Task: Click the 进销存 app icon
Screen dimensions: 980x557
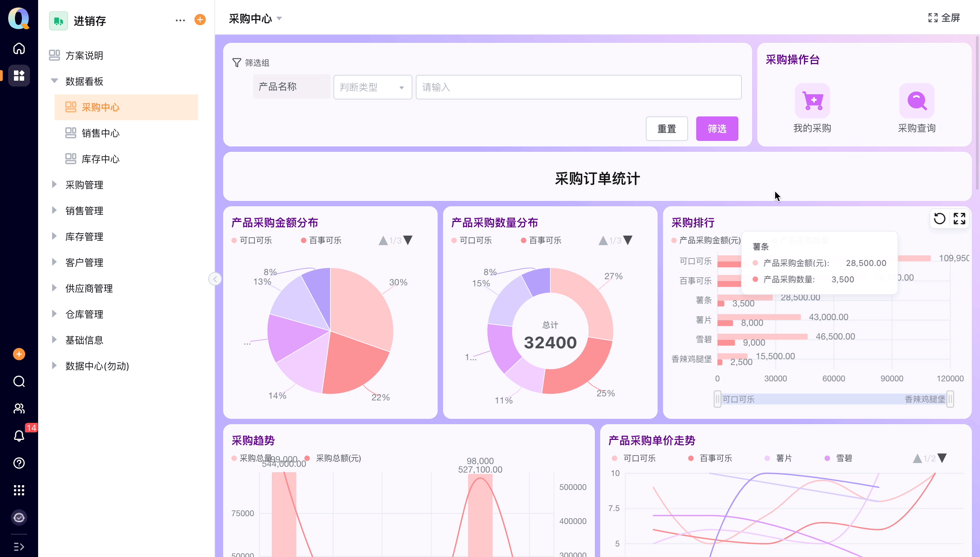Action: [59, 21]
